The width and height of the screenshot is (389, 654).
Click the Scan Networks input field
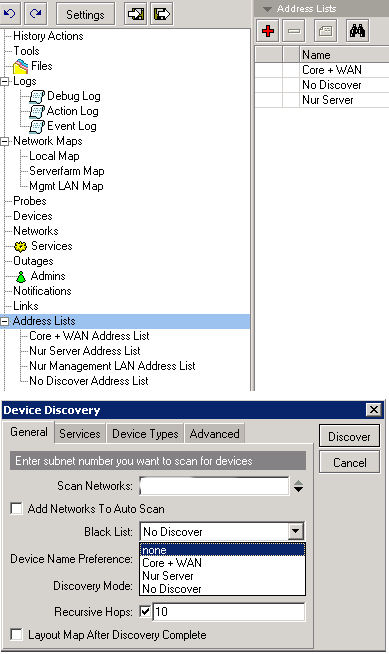pos(214,486)
